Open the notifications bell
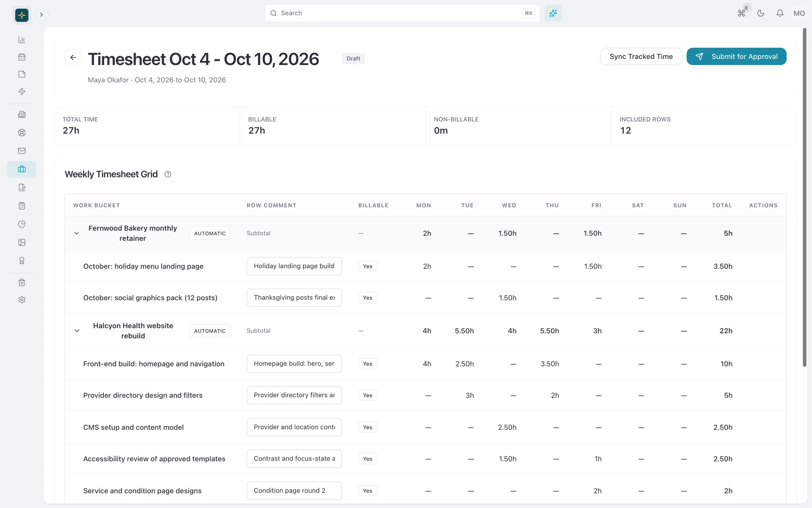 coord(780,13)
